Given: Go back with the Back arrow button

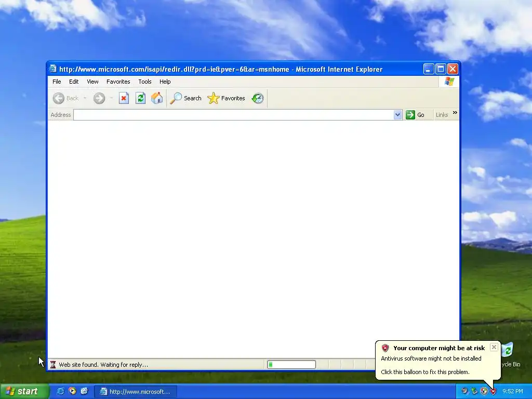Looking at the screenshot, I should pyautogui.click(x=66, y=98).
